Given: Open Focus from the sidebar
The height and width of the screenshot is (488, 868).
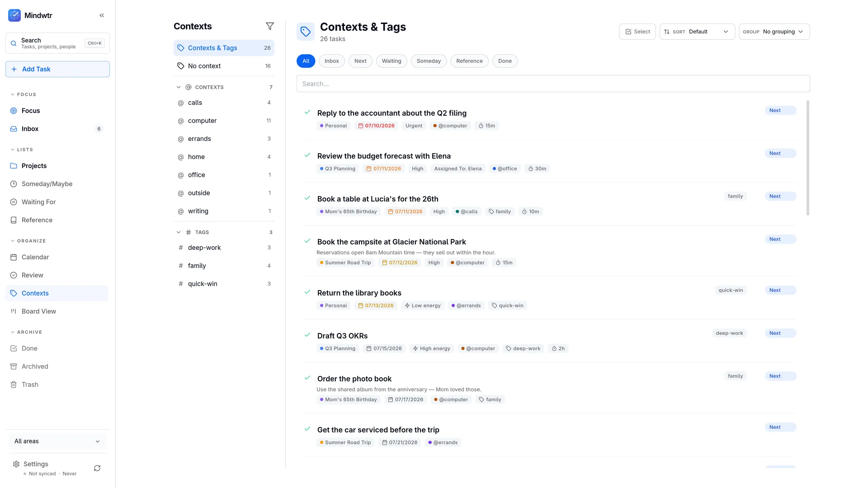Looking at the screenshot, I should click(x=57, y=111).
